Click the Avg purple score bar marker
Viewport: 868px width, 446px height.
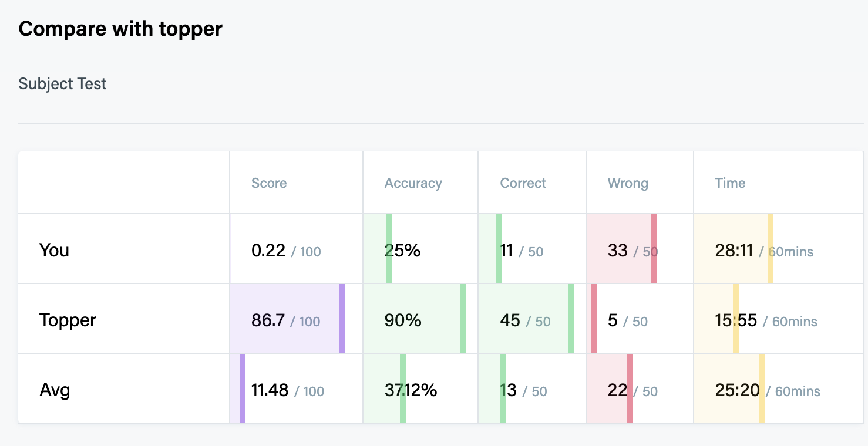point(243,388)
